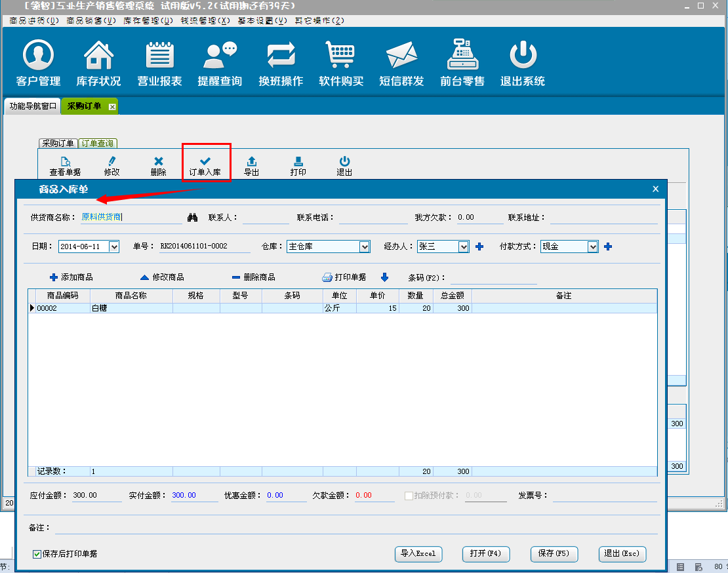Open 前台零售 cash register icon
The image size is (728, 573).
tap(462, 56)
